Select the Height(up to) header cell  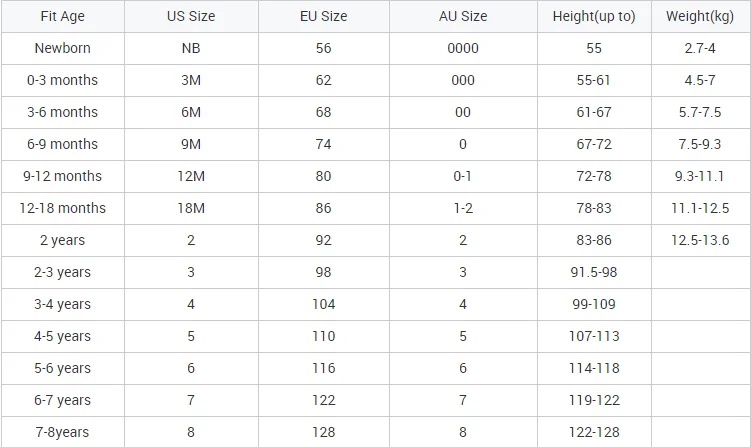(594, 17)
